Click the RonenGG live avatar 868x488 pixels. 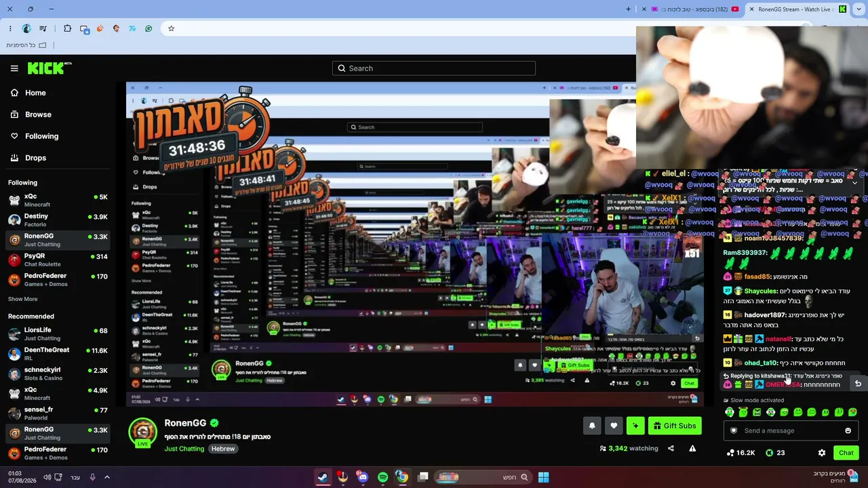pyautogui.click(x=143, y=432)
